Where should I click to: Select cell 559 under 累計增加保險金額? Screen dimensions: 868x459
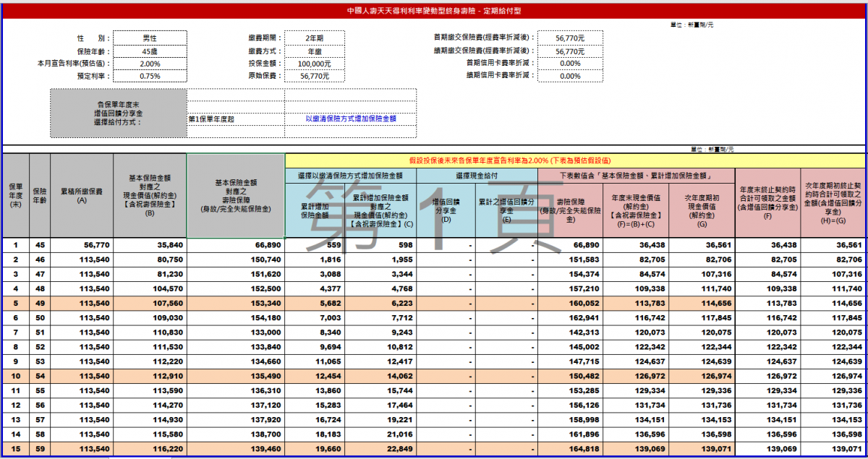(314, 245)
